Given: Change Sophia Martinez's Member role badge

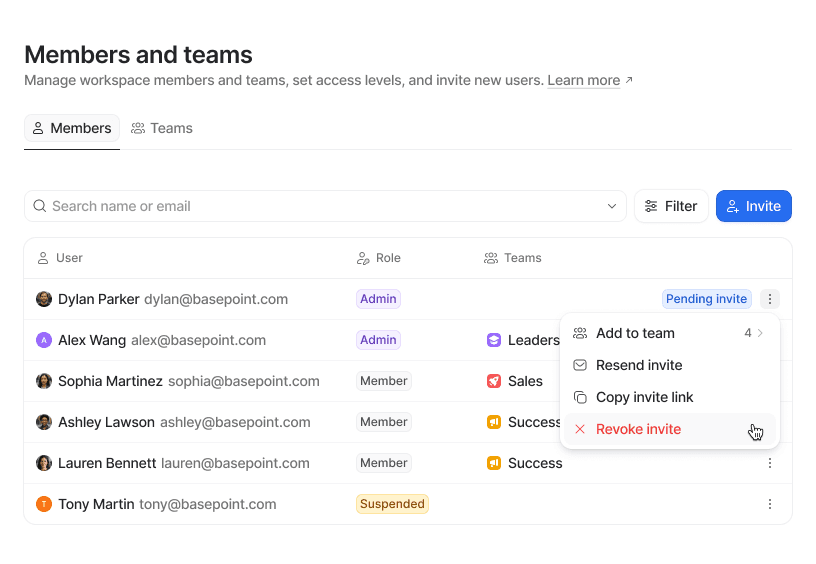Looking at the screenshot, I should pyautogui.click(x=384, y=381).
